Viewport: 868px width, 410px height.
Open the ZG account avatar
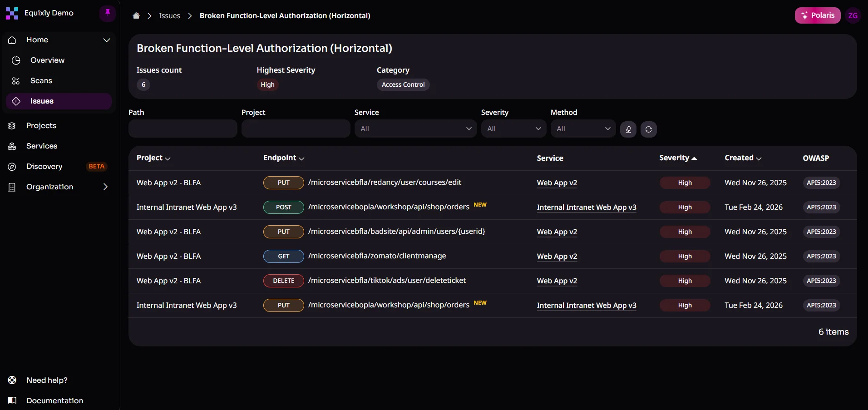(x=853, y=15)
